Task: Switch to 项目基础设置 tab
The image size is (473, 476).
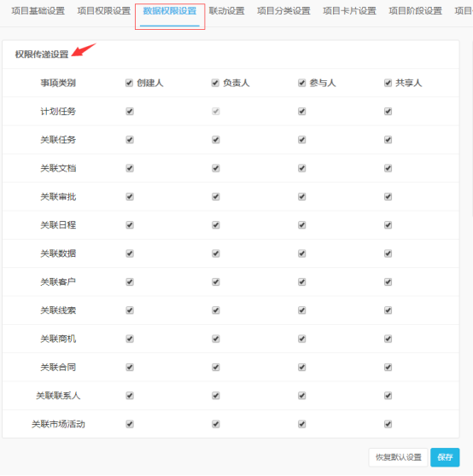Action: pos(38,11)
